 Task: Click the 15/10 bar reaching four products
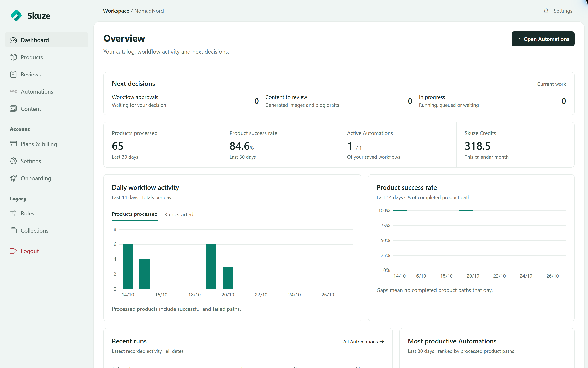click(144, 274)
